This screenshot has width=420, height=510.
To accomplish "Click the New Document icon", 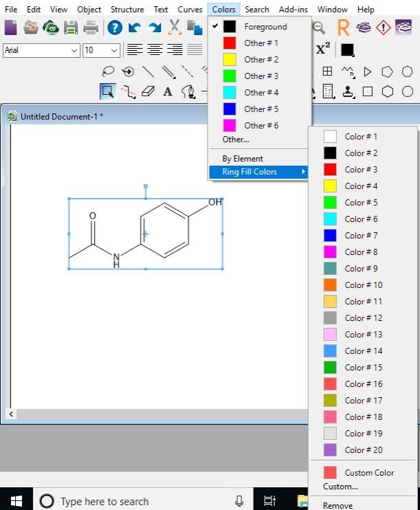I will pyautogui.click(x=11, y=27).
